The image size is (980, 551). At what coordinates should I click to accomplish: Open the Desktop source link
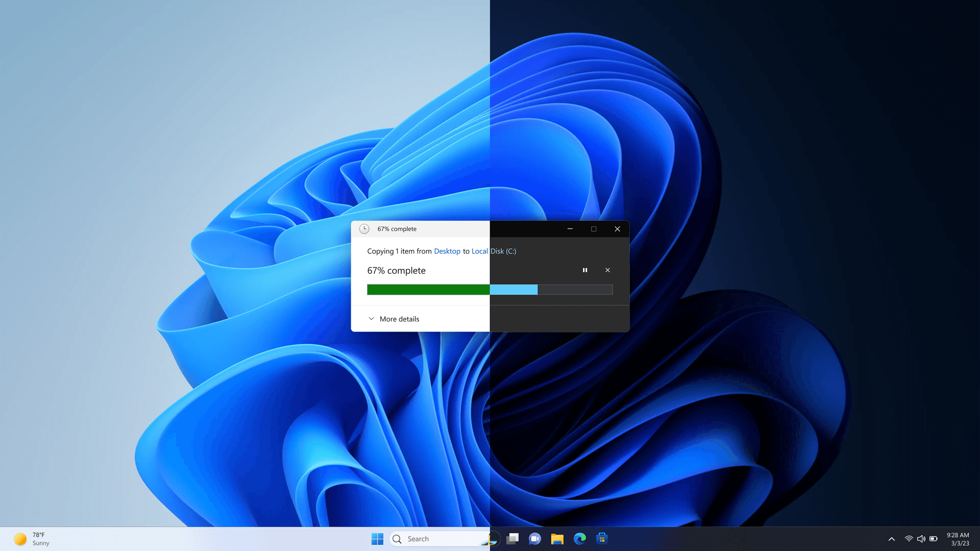pos(447,251)
